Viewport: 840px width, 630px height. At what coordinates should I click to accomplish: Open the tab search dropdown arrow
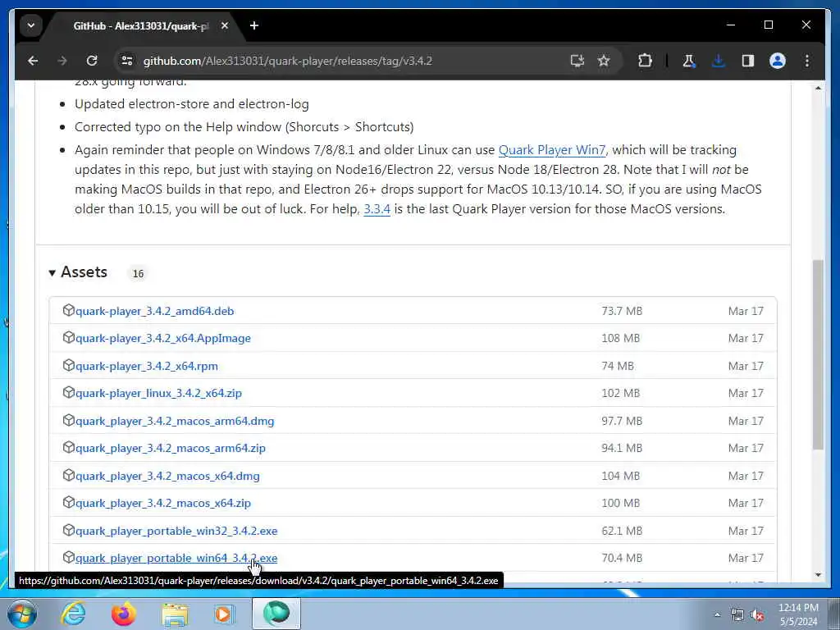tap(31, 25)
